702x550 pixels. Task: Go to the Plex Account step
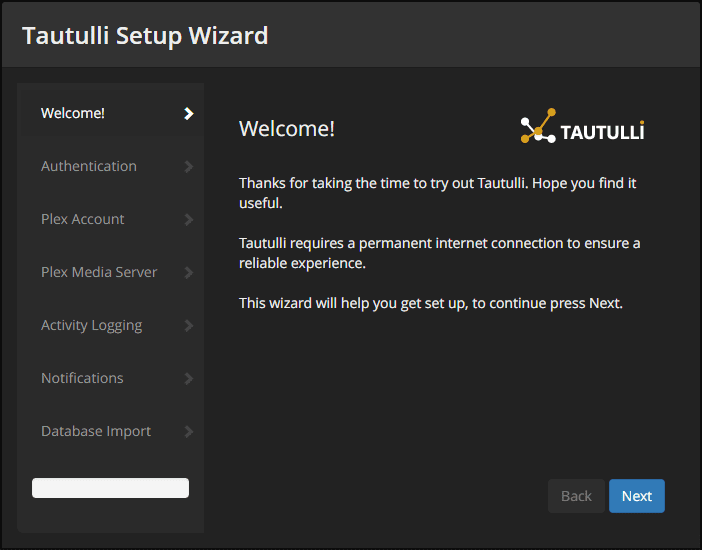tap(83, 219)
